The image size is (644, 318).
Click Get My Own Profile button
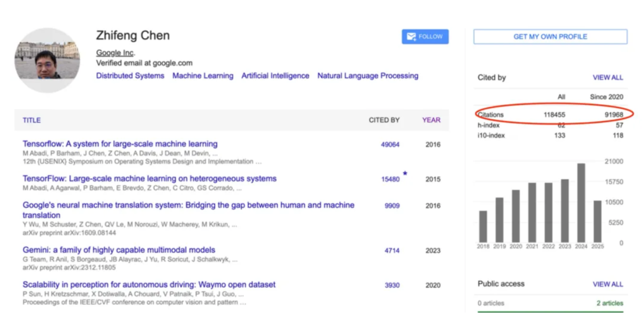(550, 36)
